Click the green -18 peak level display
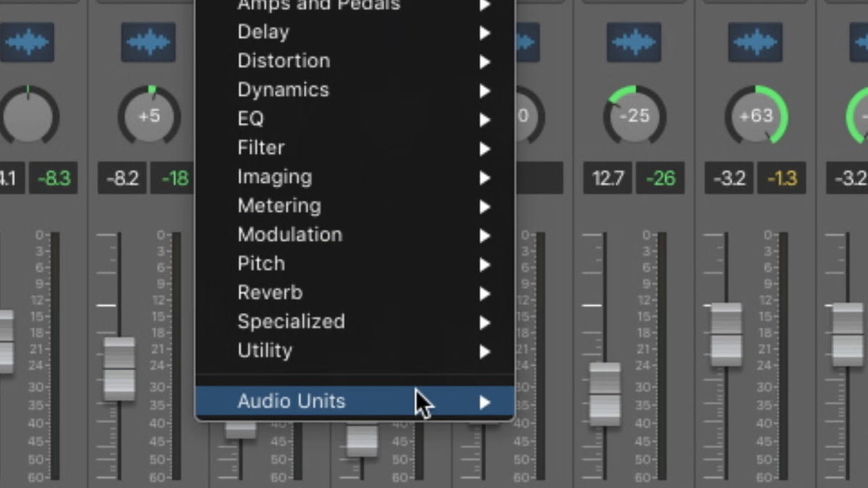The height and width of the screenshot is (488, 868). tap(173, 178)
